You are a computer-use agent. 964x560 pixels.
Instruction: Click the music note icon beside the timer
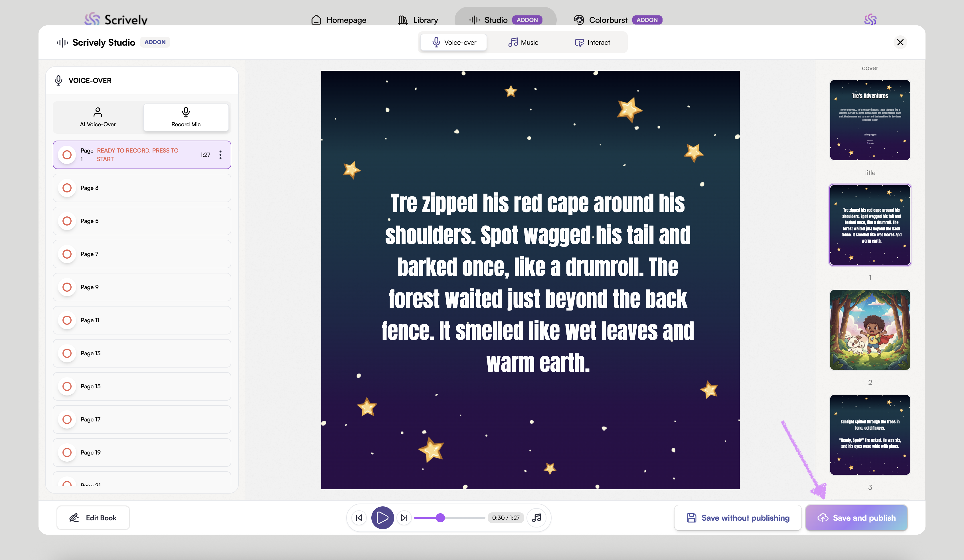point(536,518)
